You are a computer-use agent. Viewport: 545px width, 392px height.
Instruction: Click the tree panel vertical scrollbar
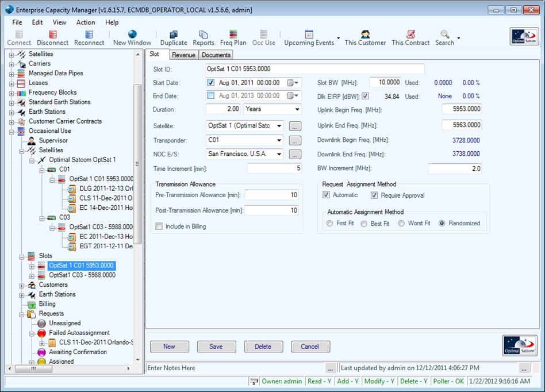pyautogui.click(x=137, y=163)
